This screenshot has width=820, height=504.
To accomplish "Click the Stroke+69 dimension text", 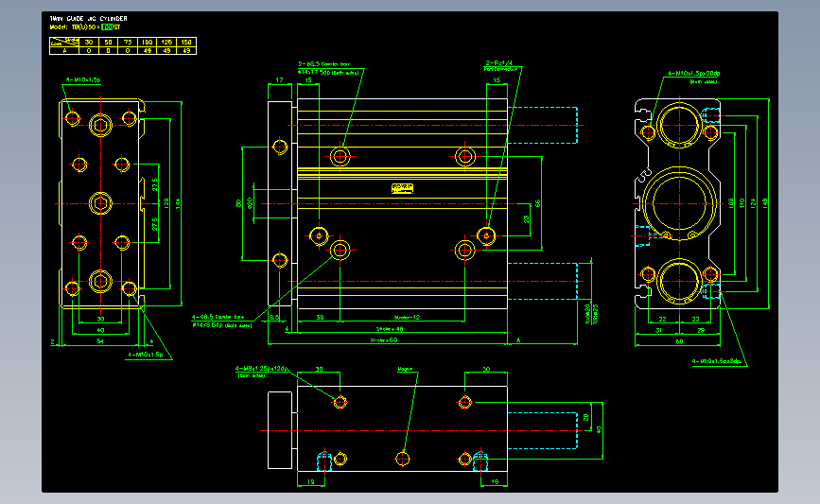I will click(x=384, y=340).
